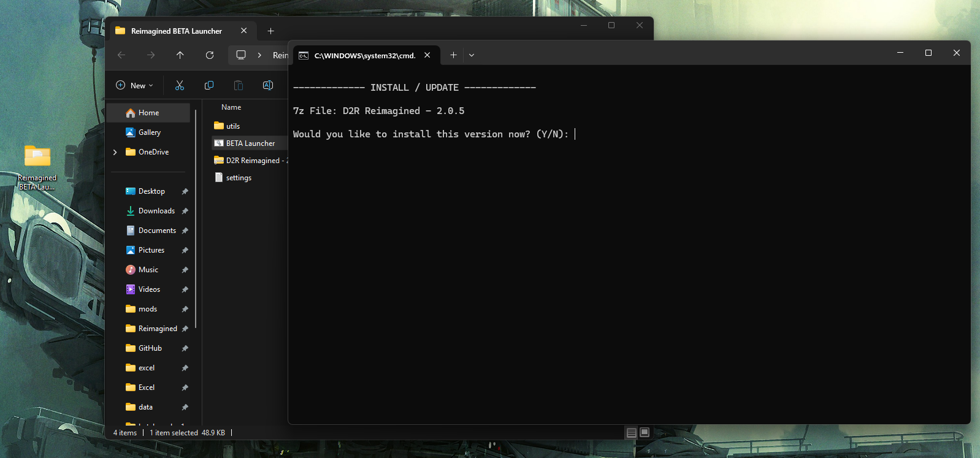
Task: Click the This PC monitor icon in address bar
Action: tap(241, 55)
